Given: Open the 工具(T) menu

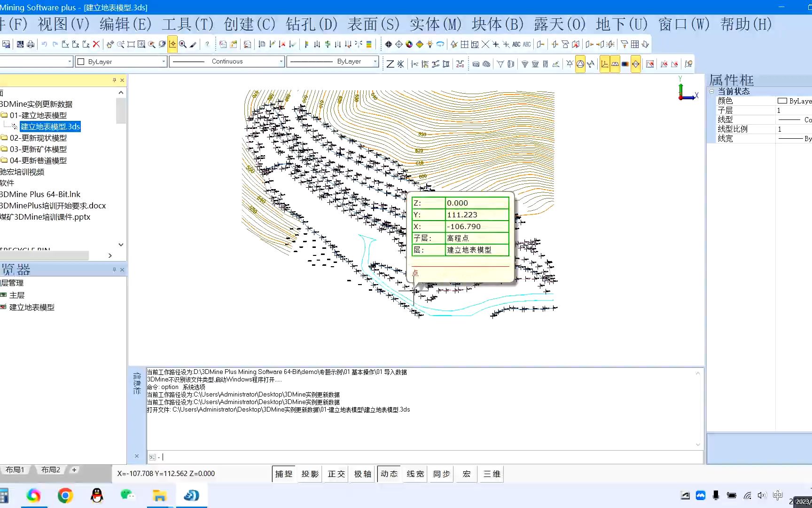Looking at the screenshot, I should [187, 24].
